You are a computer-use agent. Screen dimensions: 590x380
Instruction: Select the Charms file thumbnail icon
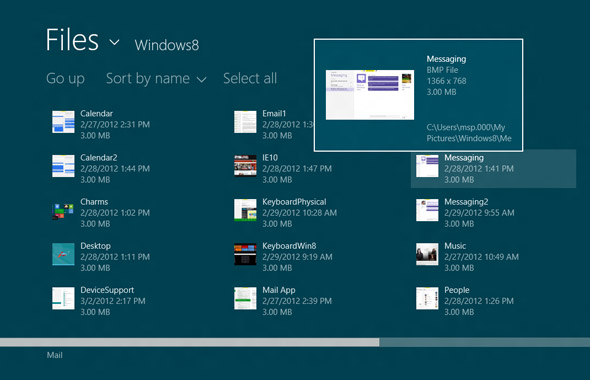[63, 210]
